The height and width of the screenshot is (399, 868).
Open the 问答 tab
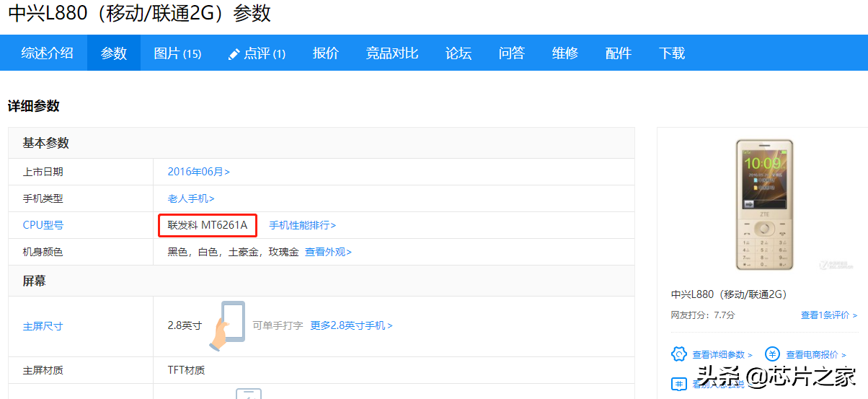[x=512, y=53]
